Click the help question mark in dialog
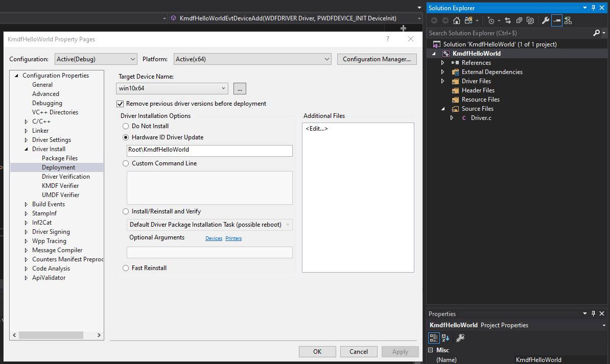 [x=387, y=39]
